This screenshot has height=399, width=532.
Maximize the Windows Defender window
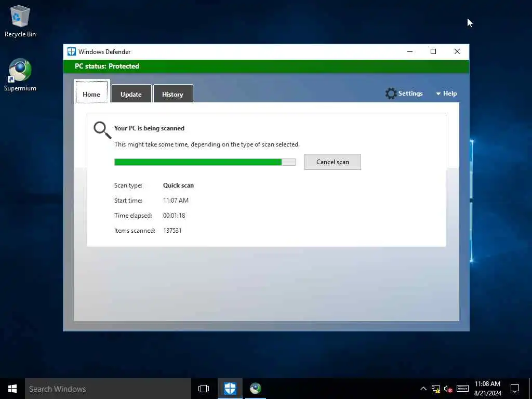point(433,51)
